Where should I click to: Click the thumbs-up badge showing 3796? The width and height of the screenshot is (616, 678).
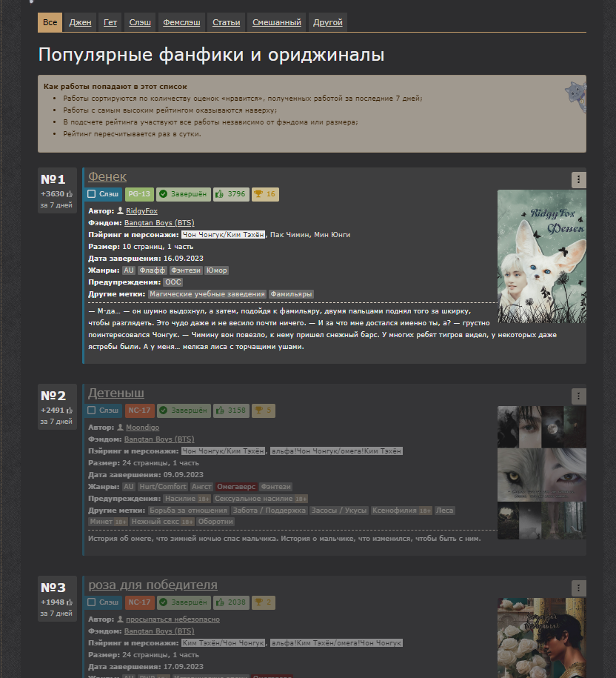click(231, 194)
